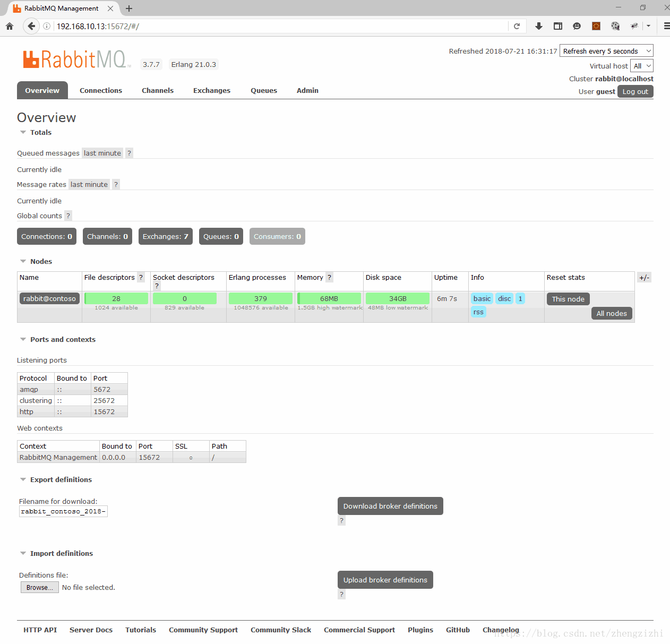Click help icon next to Queued messages

click(x=129, y=153)
